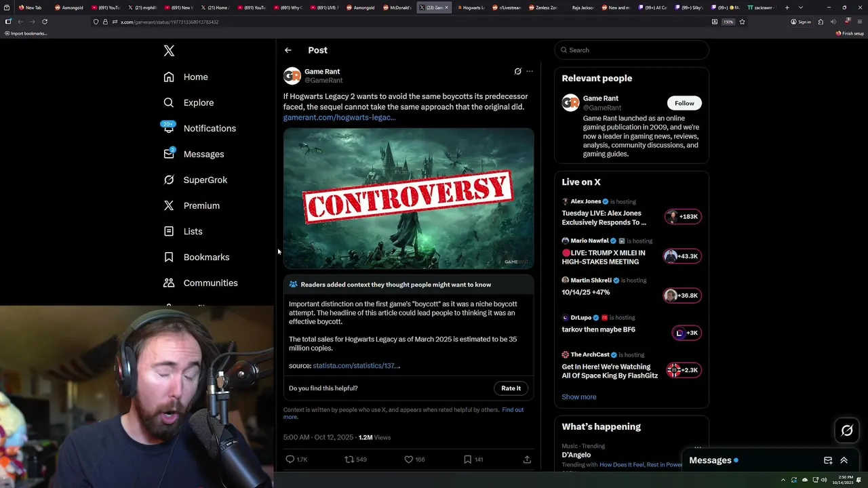
Task: Join DrLupo live +3K
Action: [686, 333]
